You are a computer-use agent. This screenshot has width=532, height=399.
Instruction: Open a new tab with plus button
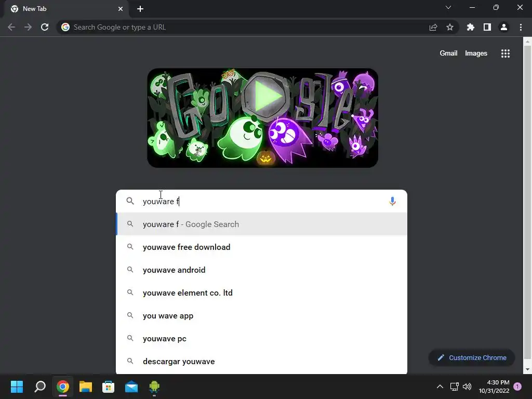click(140, 9)
